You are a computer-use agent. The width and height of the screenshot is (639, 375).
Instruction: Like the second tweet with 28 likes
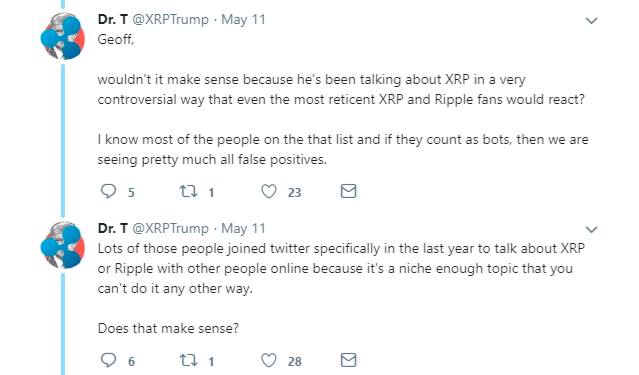(269, 360)
